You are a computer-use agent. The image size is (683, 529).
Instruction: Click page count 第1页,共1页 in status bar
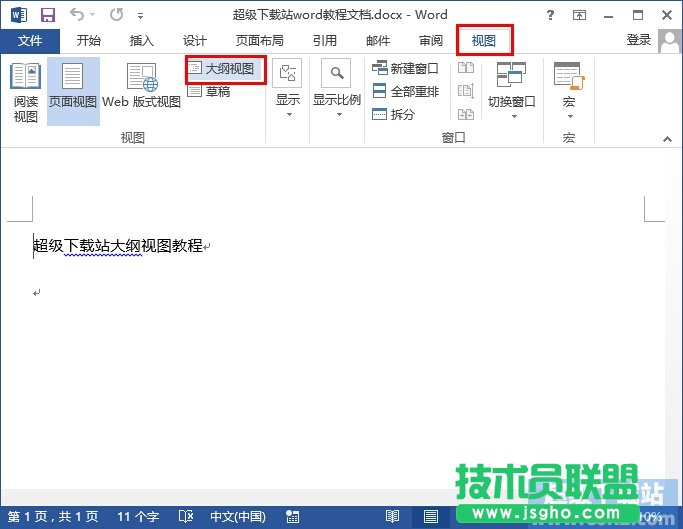(x=53, y=517)
